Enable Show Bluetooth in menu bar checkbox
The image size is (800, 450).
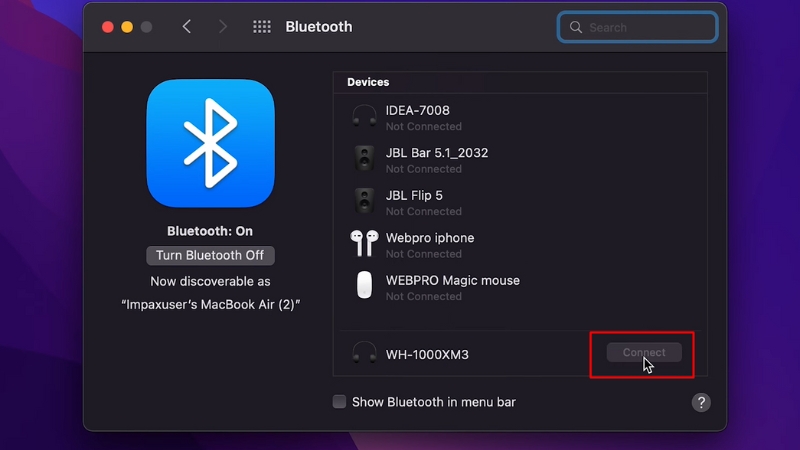point(339,402)
